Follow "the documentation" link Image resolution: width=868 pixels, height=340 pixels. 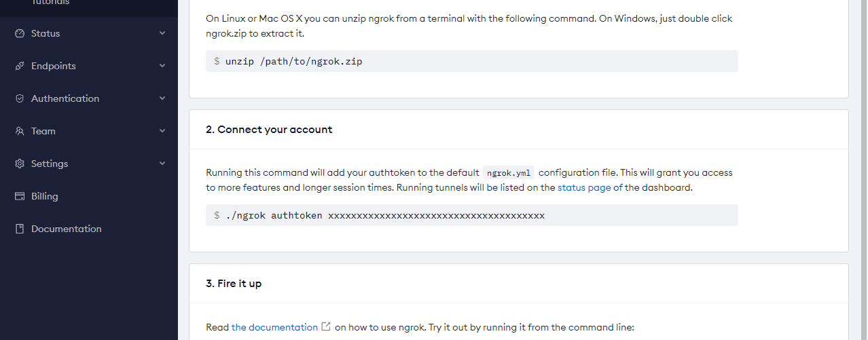point(274,327)
